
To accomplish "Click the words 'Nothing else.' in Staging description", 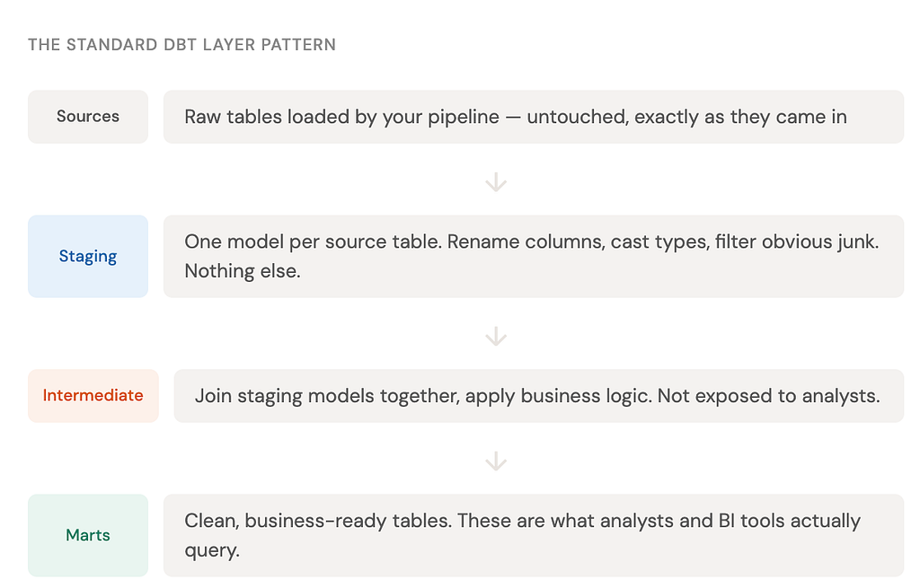I will point(243,271).
